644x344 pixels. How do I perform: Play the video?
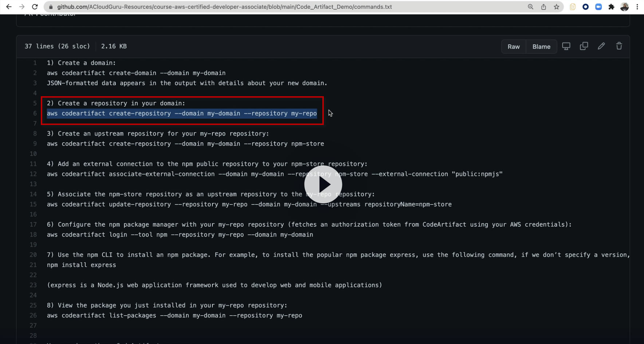(323, 184)
